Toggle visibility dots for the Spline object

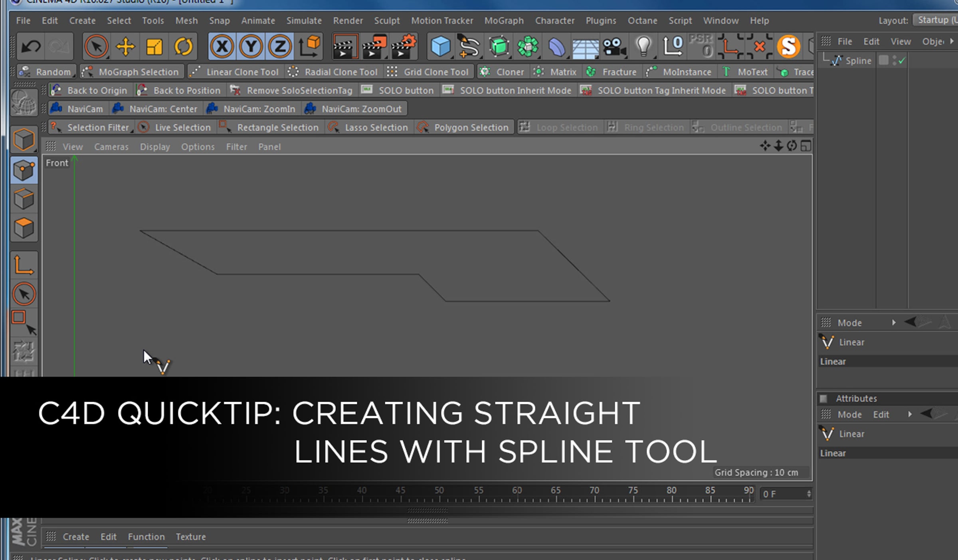point(894,61)
